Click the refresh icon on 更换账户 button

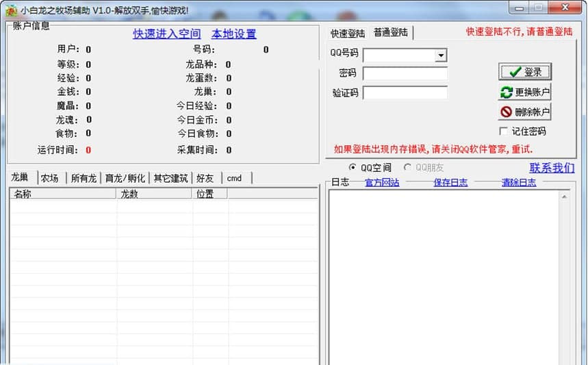(x=507, y=92)
